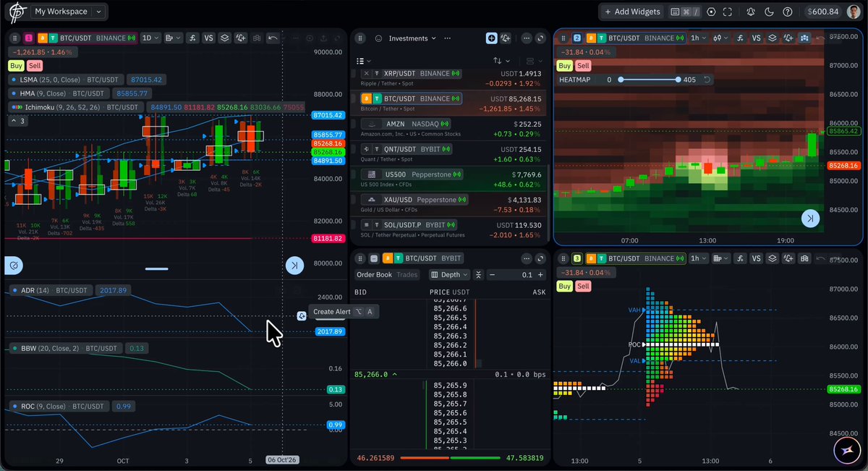The height and width of the screenshot is (471, 868).
Task: Click the VS compare button on the 1D chart
Action: tap(209, 38)
